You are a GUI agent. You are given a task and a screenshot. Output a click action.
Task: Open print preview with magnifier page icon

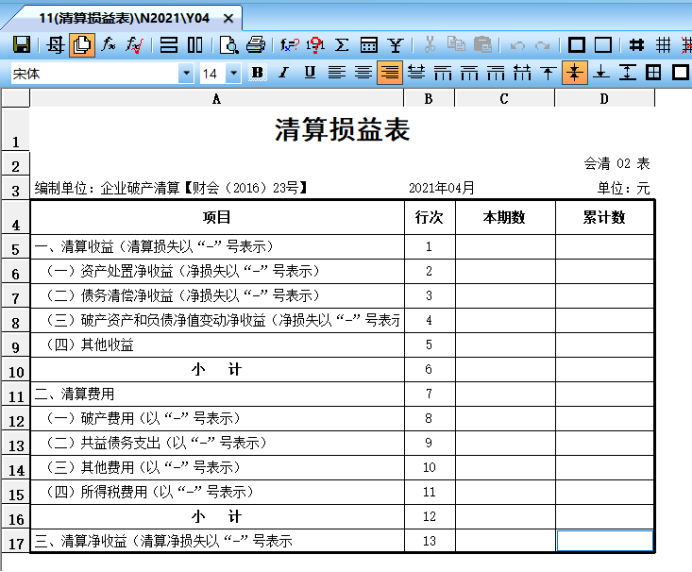[229, 45]
